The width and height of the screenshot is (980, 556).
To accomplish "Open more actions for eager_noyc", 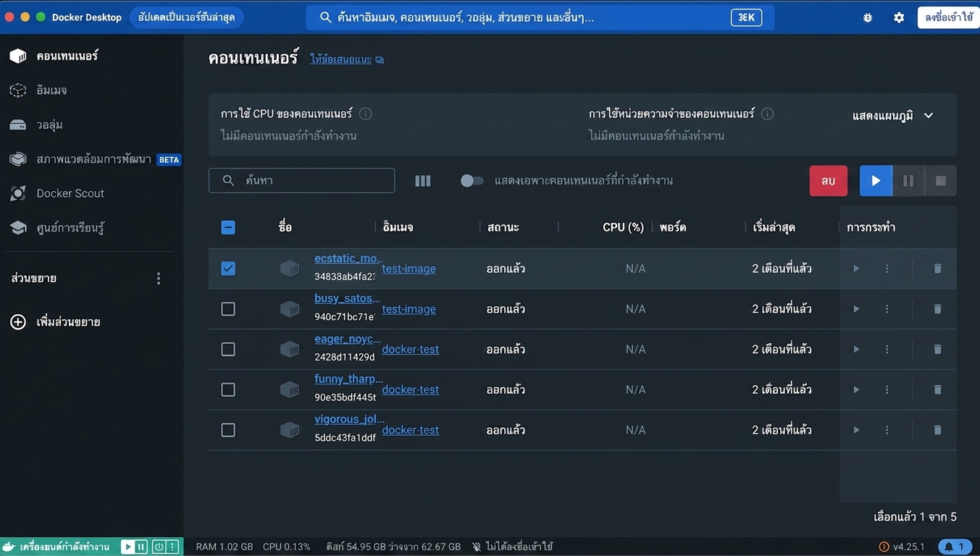I will click(887, 350).
